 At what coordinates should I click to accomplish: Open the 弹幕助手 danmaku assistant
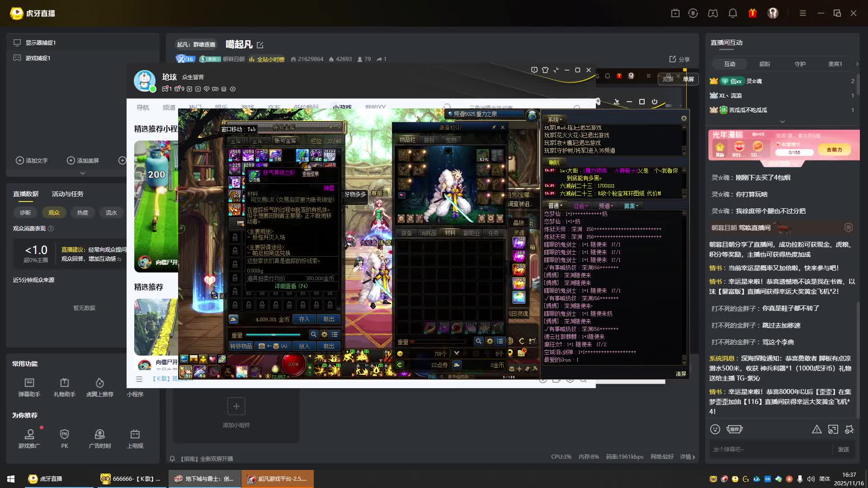pyautogui.click(x=29, y=383)
